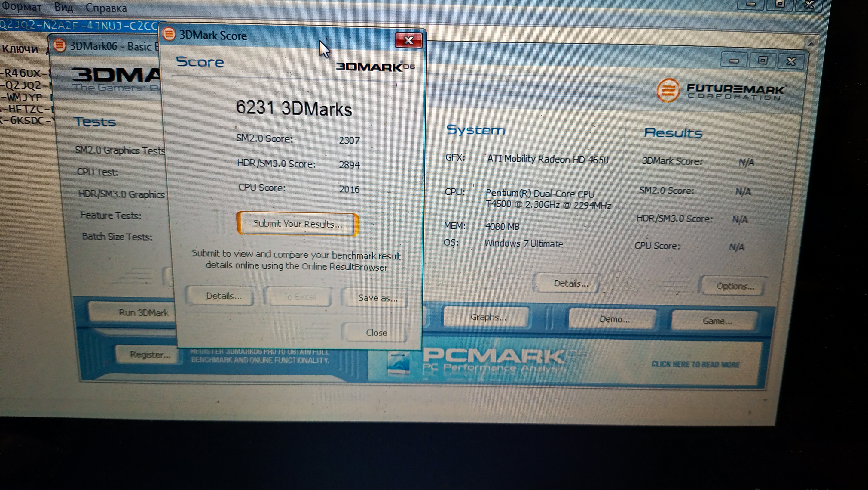Click the CLICK HERE TO READ MORE link
Screen dimensions: 868x490
point(695,364)
